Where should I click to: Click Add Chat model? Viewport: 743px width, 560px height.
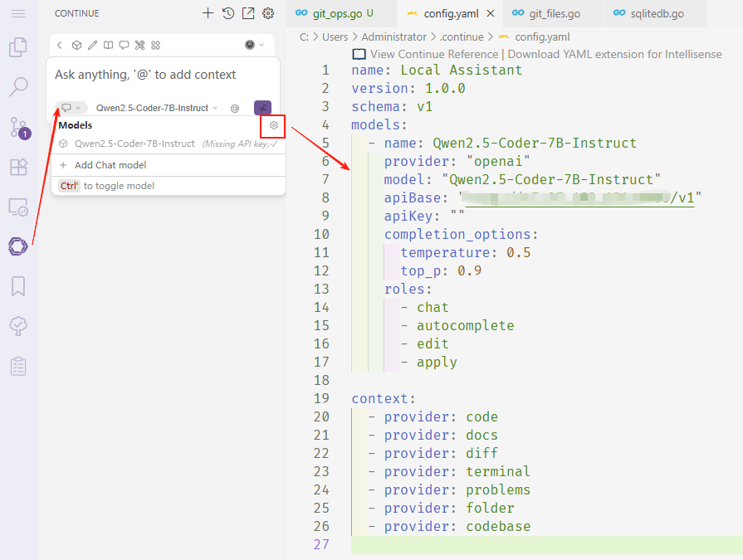coord(110,165)
